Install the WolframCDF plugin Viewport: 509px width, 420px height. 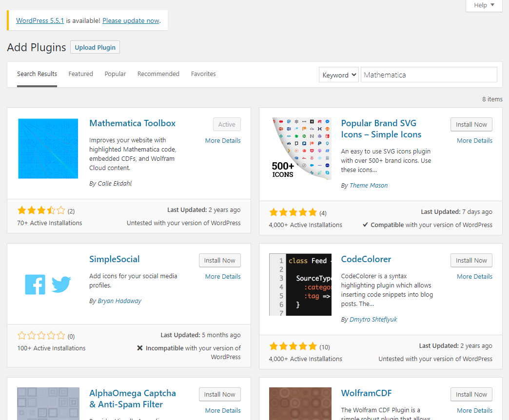click(471, 394)
